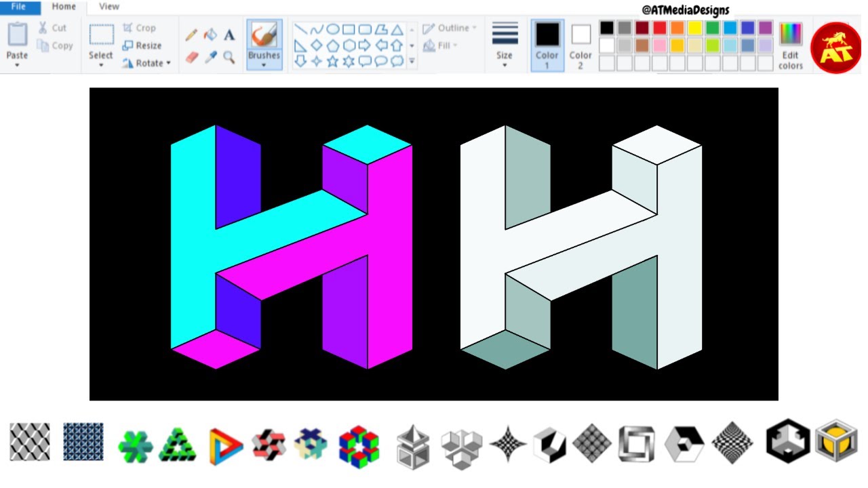Switch to the View tab
The height and width of the screenshot is (488, 868).
point(109,7)
